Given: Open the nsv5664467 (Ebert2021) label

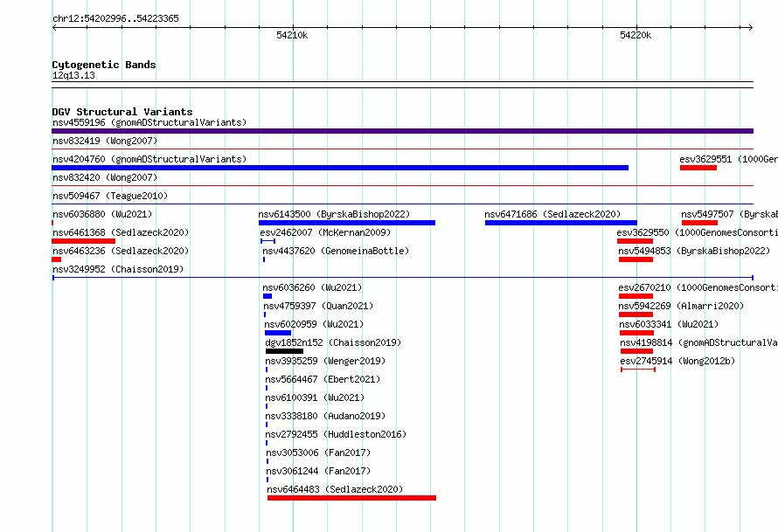Looking at the screenshot, I should [x=323, y=379].
